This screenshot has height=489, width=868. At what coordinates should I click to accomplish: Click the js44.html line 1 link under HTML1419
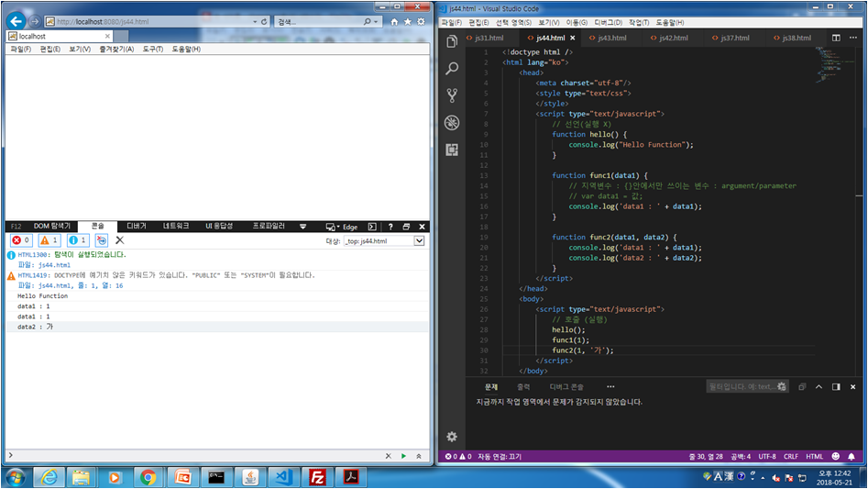81,285
